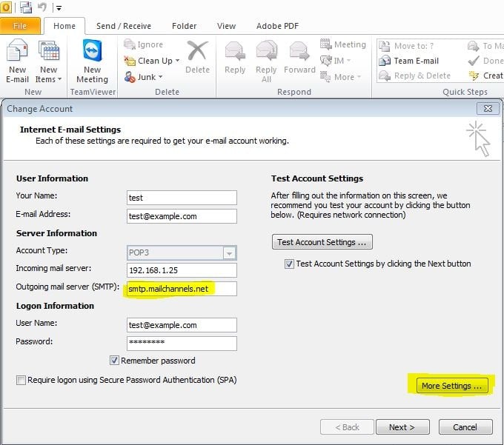Click the New E-mail icon
This screenshot has height=445, width=504.
click(x=17, y=50)
